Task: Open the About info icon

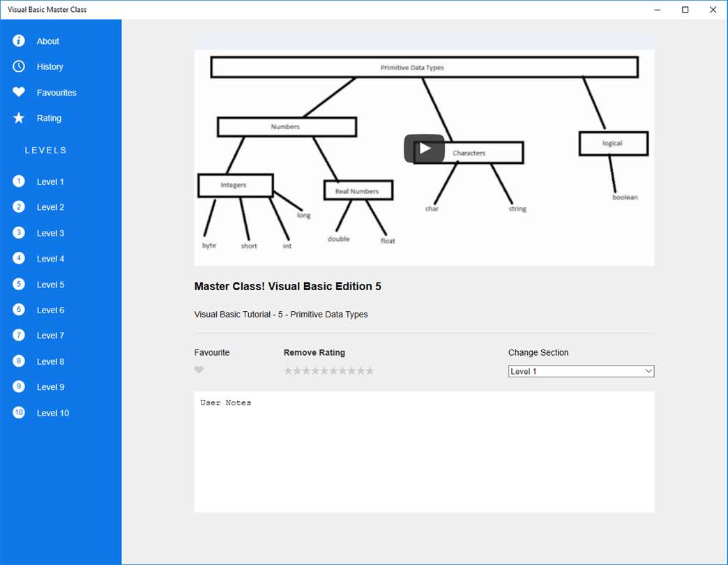Action: tap(19, 41)
